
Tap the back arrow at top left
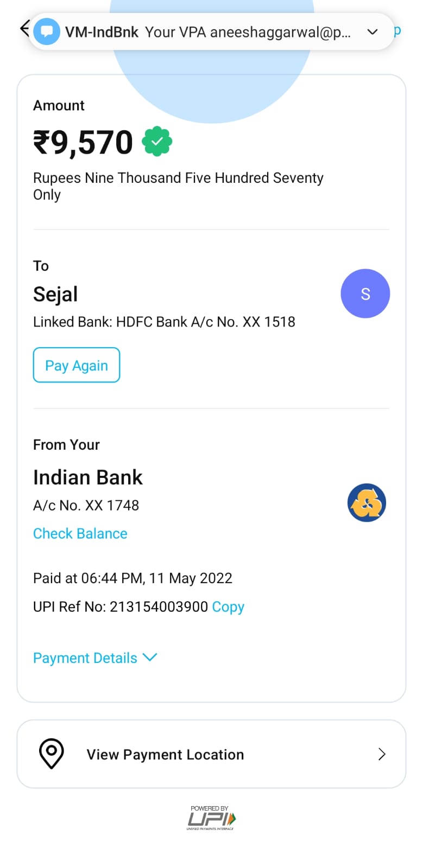[24, 28]
